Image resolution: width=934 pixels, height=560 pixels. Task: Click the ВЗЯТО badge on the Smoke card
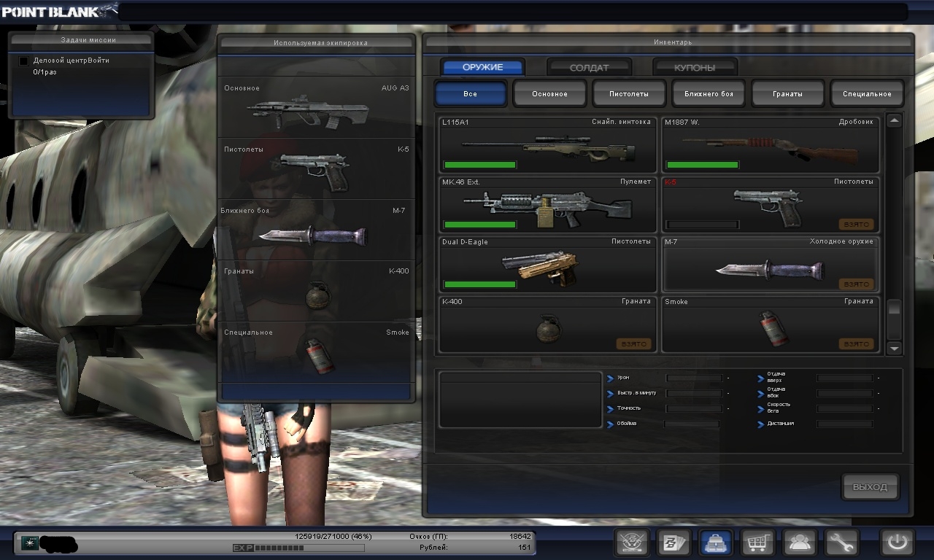point(856,344)
